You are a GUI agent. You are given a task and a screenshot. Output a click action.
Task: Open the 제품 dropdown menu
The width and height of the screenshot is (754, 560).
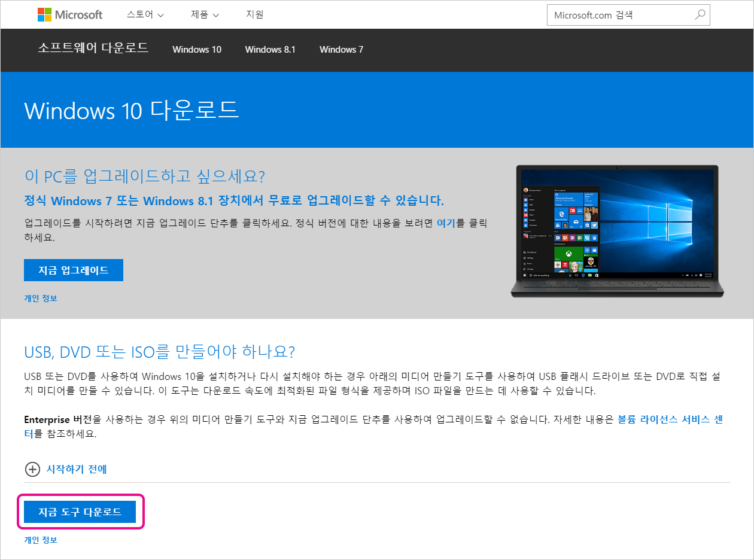coord(205,15)
